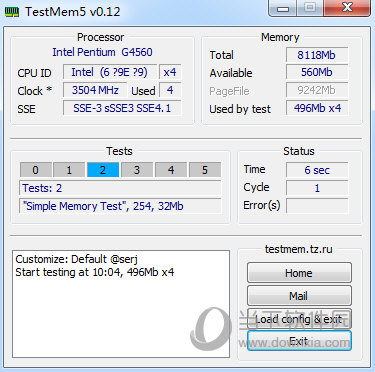This screenshot has width=375, height=372.
Task: Click 'Start testing at 10:04' log line
Action: [95, 272]
